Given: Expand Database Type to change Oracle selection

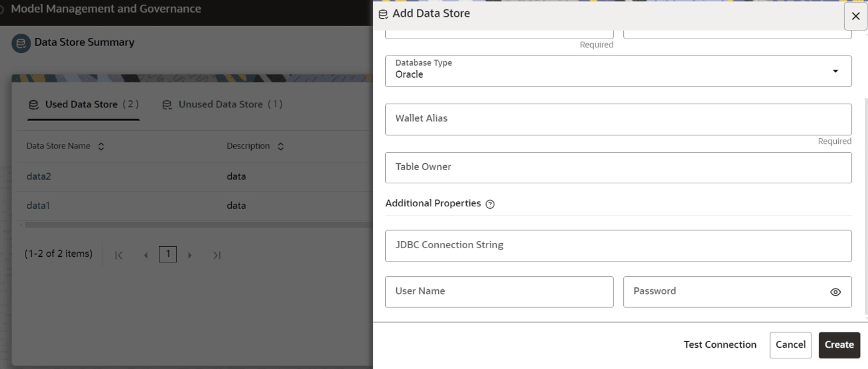Looking at the screenshot, I should (837, 70).
